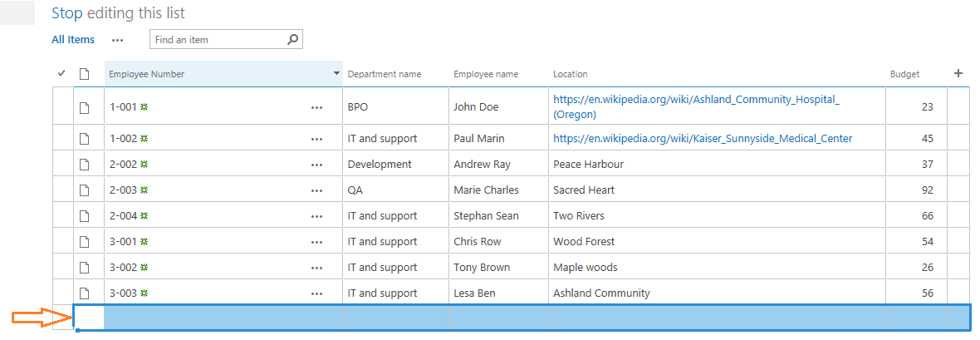Select the row checkbox for John Doe
The image size is (980, 340).
[x=62, y=107]
